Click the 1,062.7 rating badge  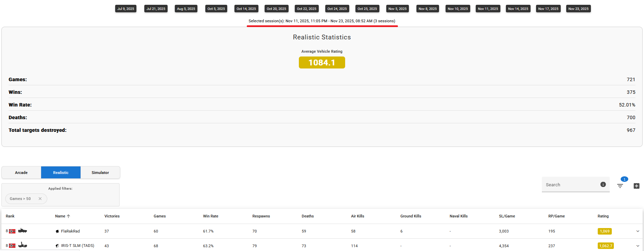pyautogui.click(x=606, y=246)
